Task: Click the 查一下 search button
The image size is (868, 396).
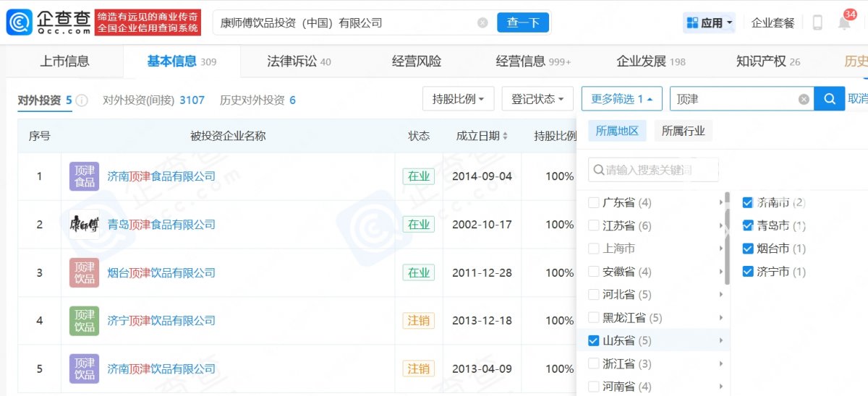Action: coord(523,22)
